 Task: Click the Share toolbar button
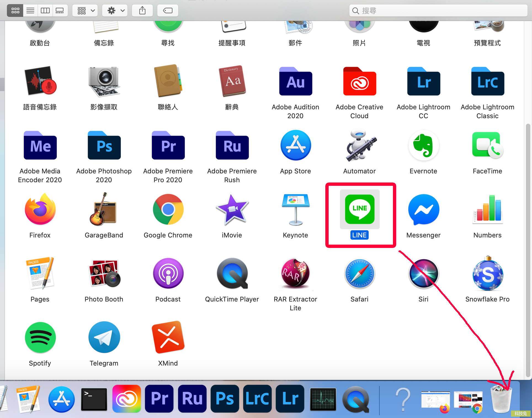(x=142, y=10)
